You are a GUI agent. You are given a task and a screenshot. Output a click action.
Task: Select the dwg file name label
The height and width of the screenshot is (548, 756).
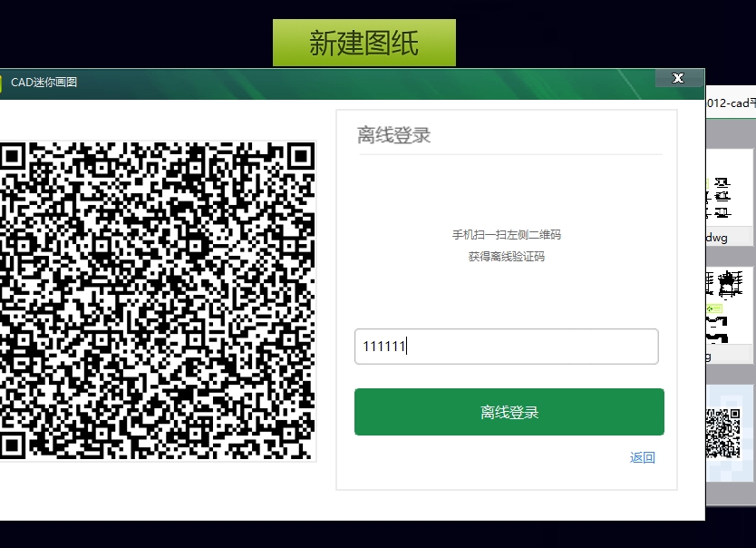tap(717, 238)
